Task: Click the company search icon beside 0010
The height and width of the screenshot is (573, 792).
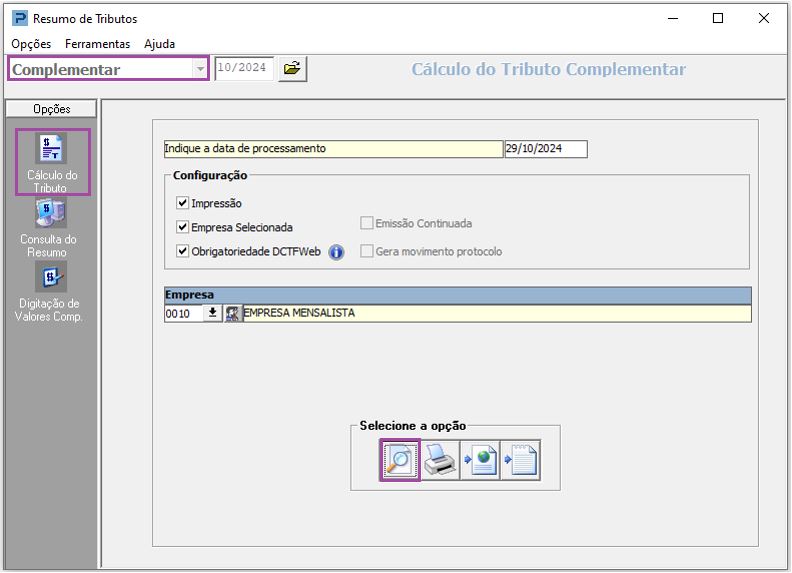Action: coord(232,313)
